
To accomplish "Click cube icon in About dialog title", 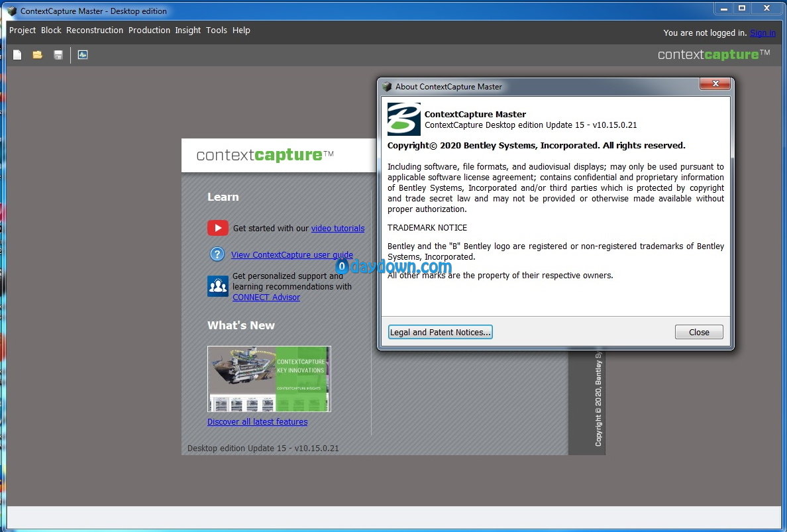I will [387, 86].
